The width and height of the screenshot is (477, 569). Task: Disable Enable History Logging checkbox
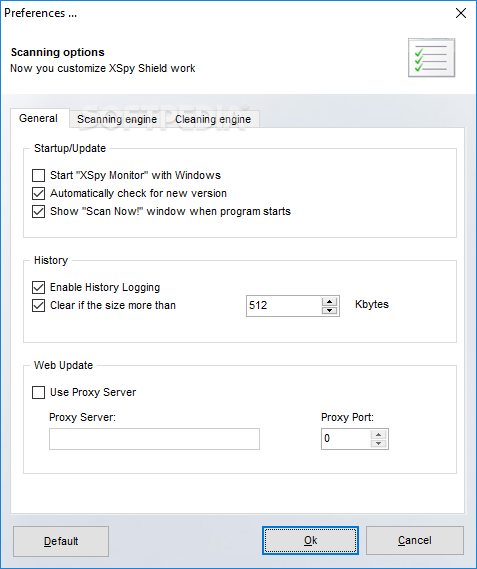coord(38,287)
